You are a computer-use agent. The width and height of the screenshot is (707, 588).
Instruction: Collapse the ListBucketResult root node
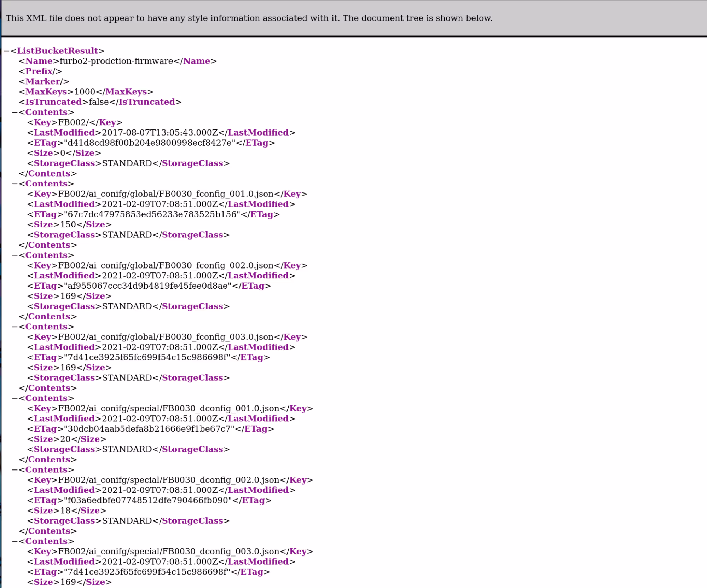[x=6, y=51]
